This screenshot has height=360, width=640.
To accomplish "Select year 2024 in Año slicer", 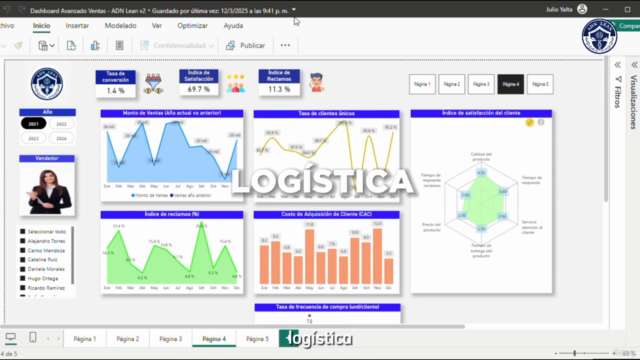I will point(61,138).
